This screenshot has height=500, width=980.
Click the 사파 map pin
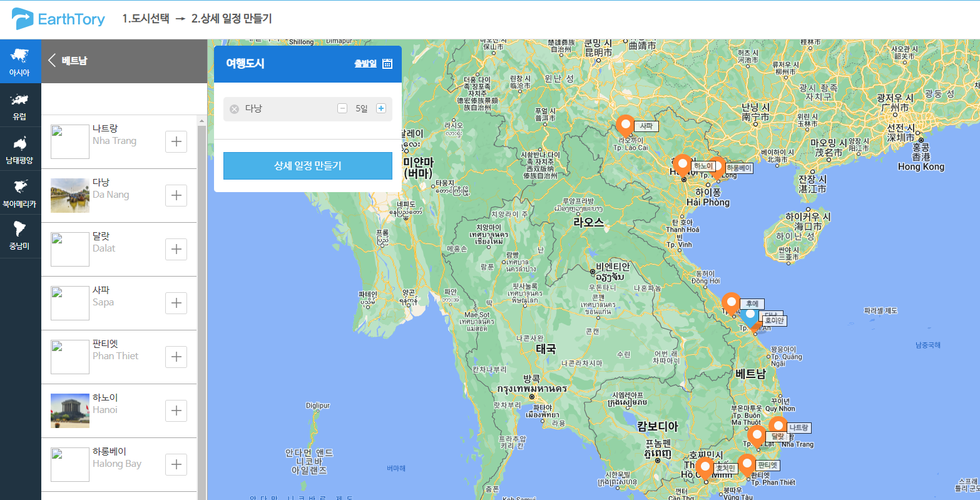(625, 125)
